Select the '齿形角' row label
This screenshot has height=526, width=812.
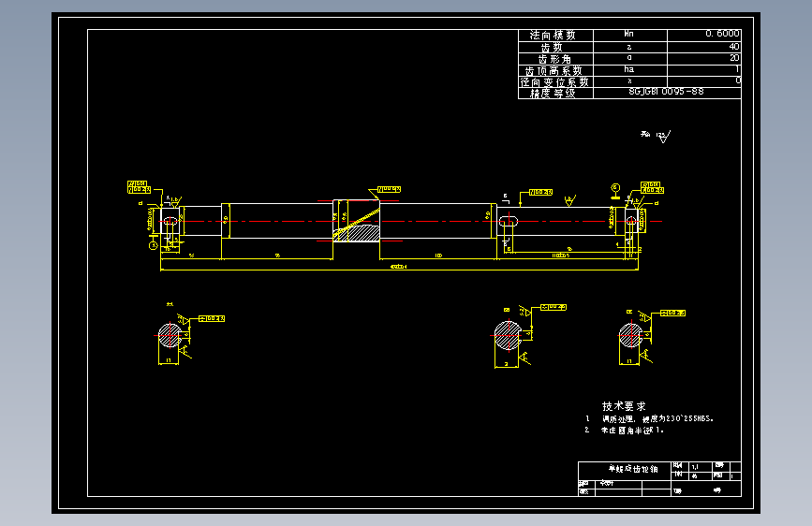(x=555, y=59)
